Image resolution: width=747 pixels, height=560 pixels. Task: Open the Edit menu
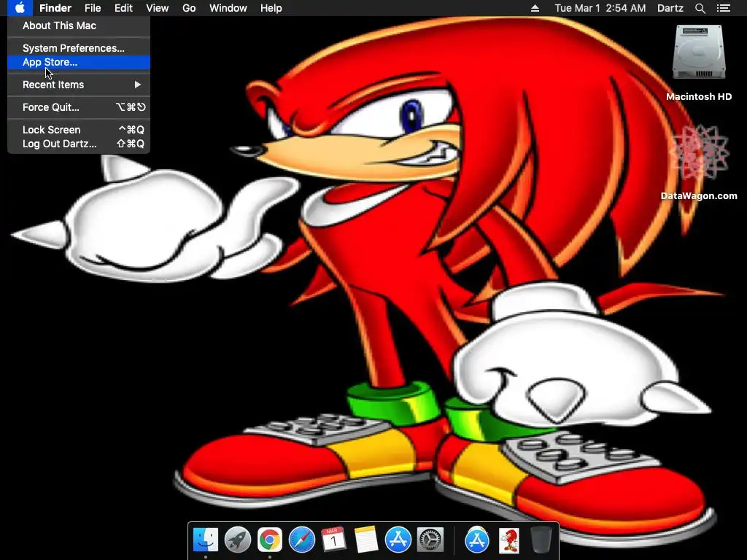(x=123, y=8)
